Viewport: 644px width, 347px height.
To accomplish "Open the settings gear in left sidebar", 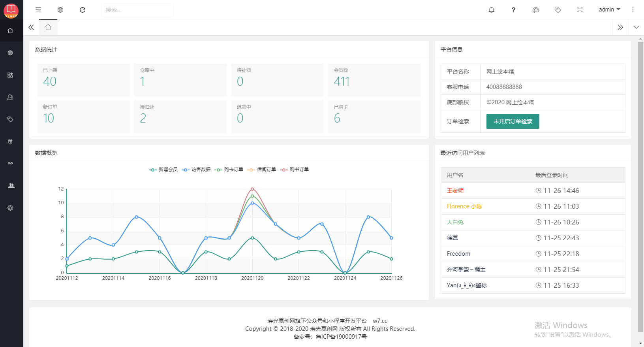I will [10, 207].
